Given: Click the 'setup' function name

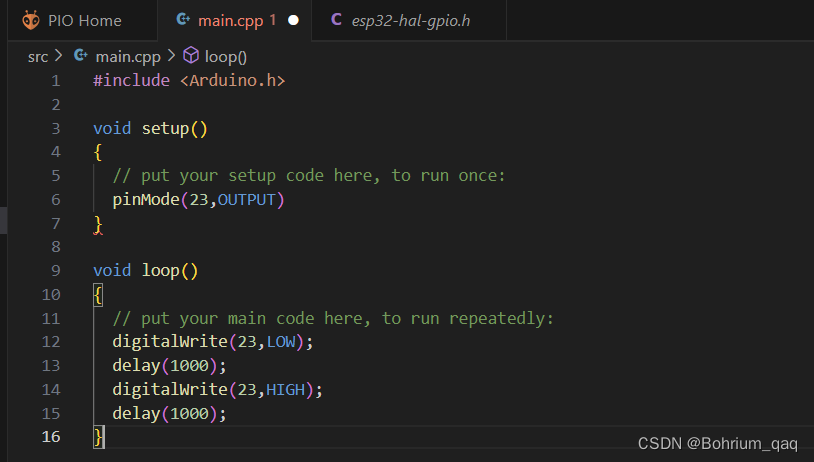Looking at the screenshot, I should (x=165, y=128).
